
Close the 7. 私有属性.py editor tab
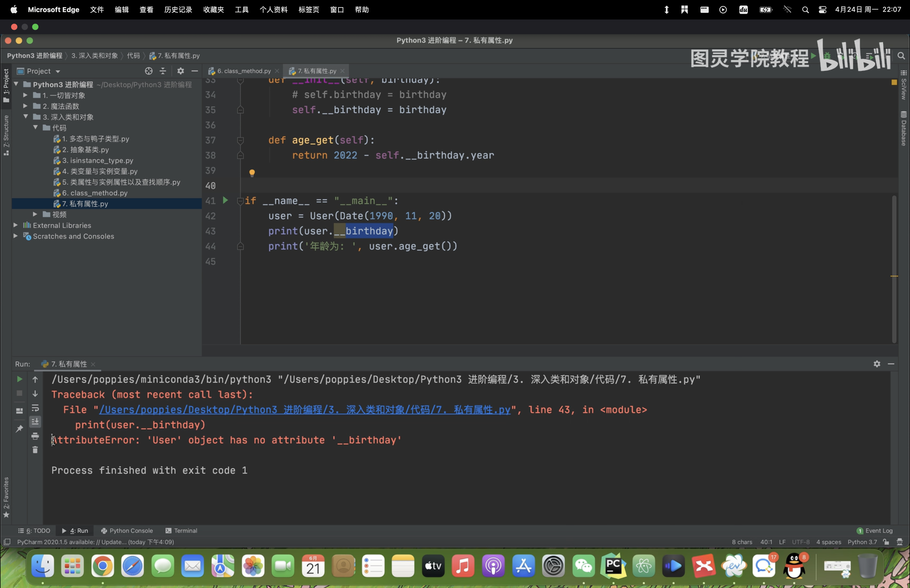[343, 71]
